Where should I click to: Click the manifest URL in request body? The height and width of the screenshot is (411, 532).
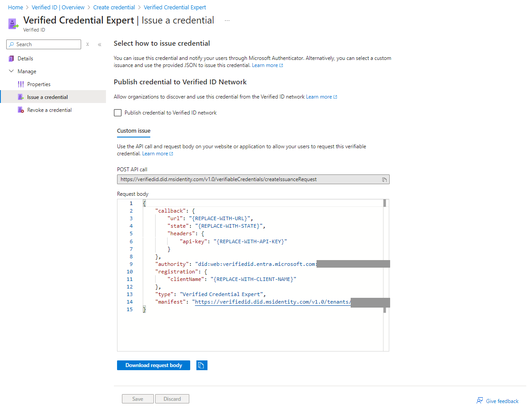click(273, 302)
